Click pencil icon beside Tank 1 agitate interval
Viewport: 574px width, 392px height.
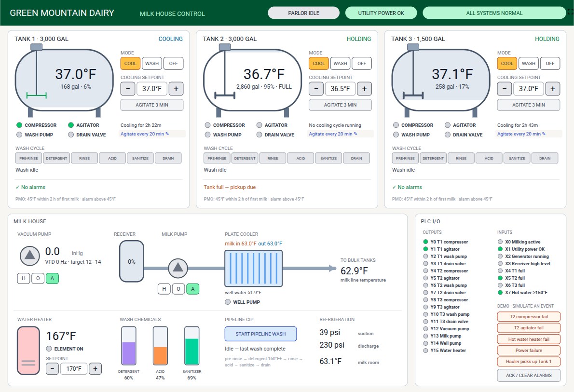[x=167, y=134]
